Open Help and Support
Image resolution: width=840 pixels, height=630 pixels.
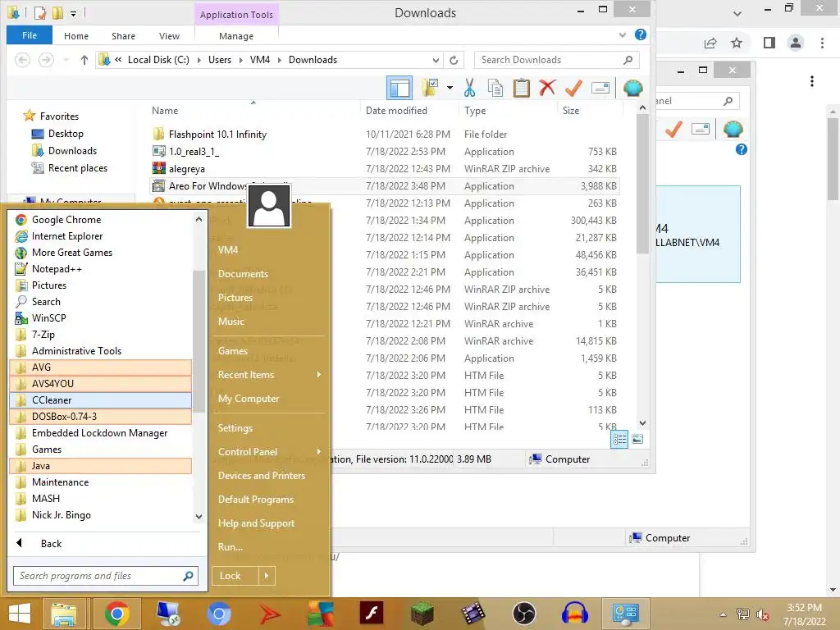256,523
